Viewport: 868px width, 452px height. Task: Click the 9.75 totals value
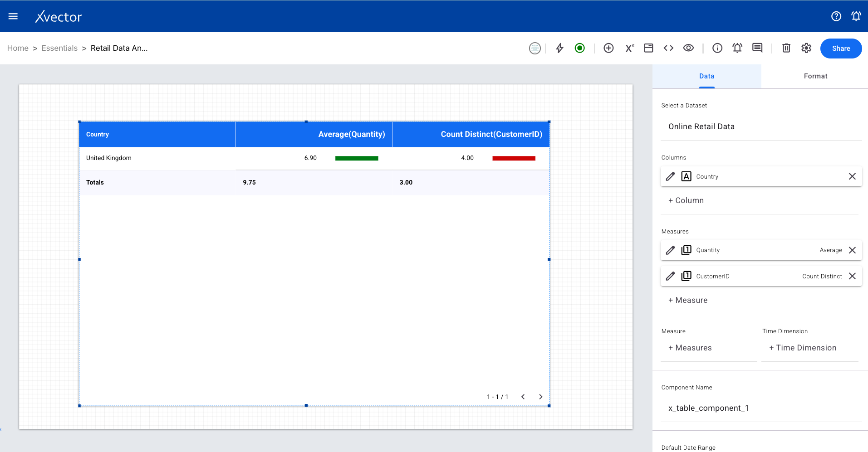(249, 182)
